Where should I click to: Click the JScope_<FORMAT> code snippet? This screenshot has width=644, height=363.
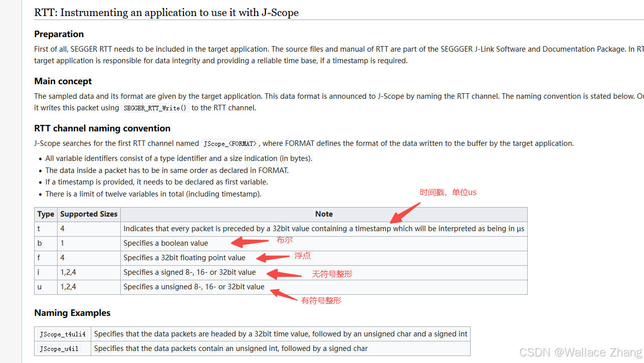(230, 143)
